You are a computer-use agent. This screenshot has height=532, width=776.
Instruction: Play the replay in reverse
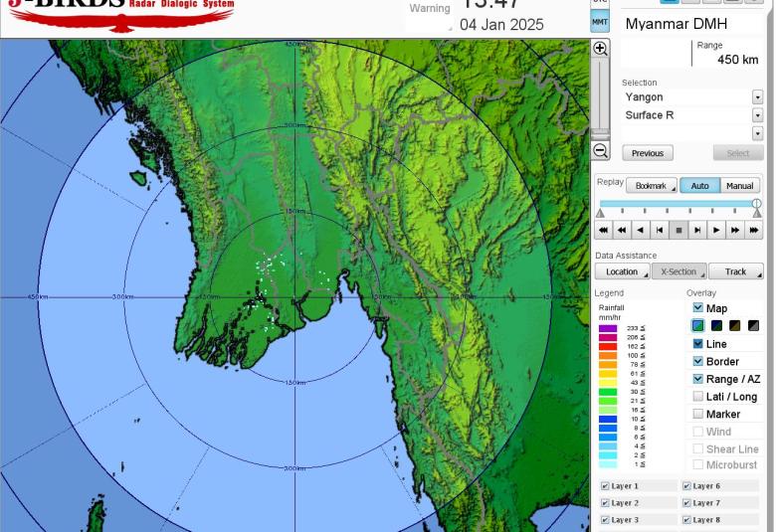641,230
